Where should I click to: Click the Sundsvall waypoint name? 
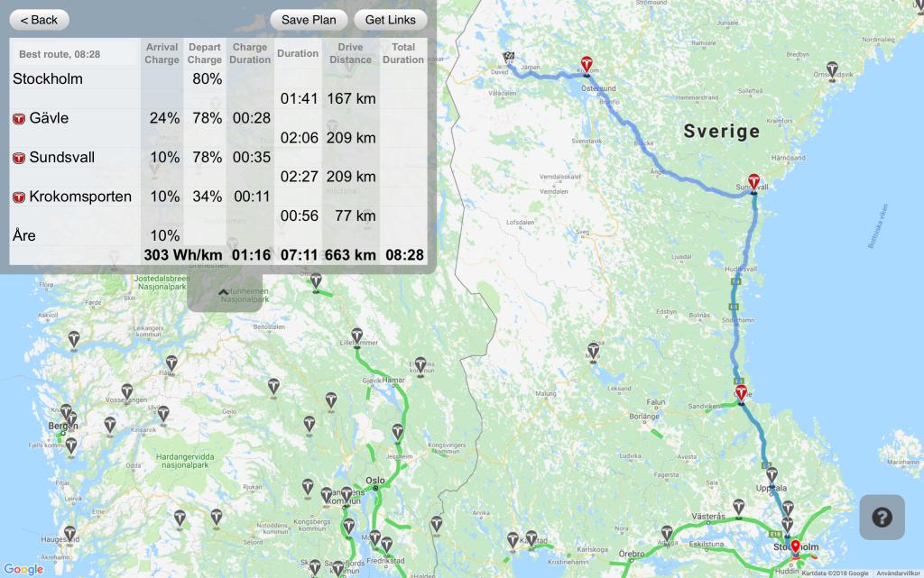(62, 157)
